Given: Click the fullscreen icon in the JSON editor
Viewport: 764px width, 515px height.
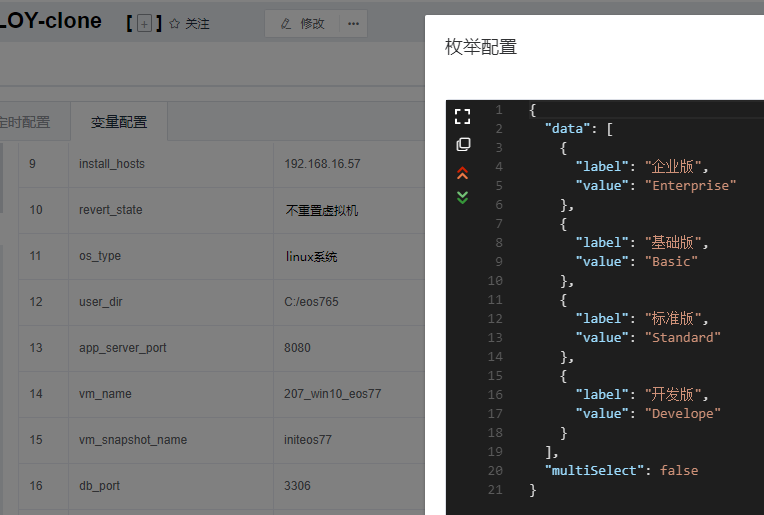Looking at the screenshot, I should tap(462, 116).
